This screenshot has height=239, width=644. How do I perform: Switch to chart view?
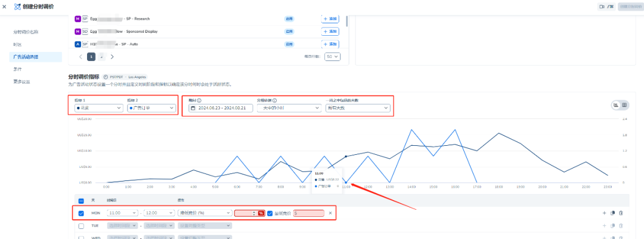(x=616, y=105)
